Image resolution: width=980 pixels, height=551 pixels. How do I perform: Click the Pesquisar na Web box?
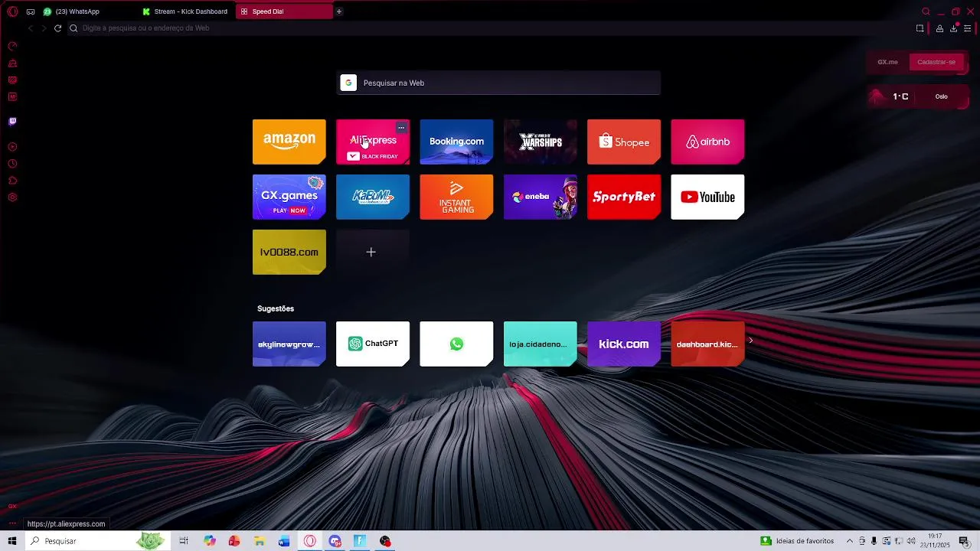point(498,83)
